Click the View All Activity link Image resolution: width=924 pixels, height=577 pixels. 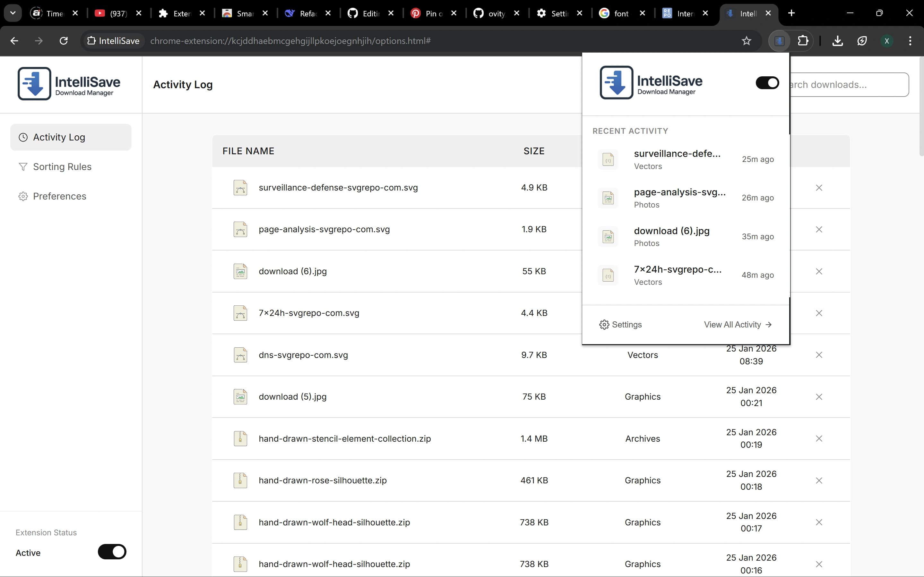[738, 325]
